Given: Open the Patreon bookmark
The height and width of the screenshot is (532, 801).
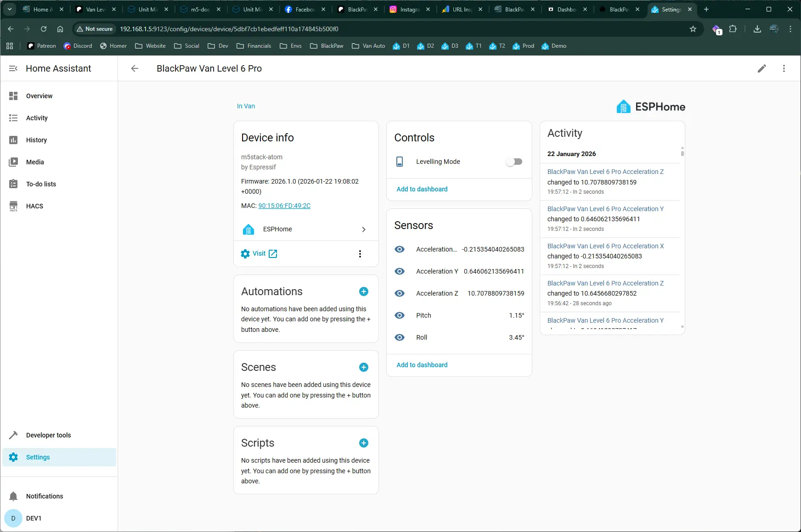Looking at the screenshot, I should 42,46.
